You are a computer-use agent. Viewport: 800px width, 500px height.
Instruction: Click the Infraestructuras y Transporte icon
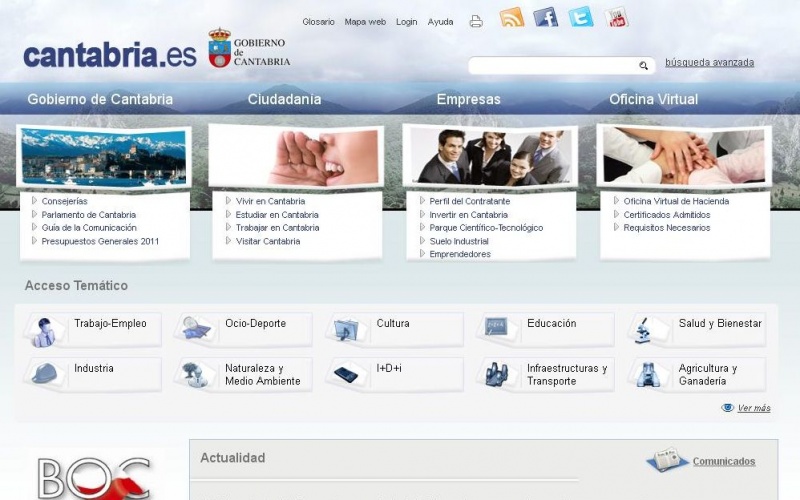496,374
